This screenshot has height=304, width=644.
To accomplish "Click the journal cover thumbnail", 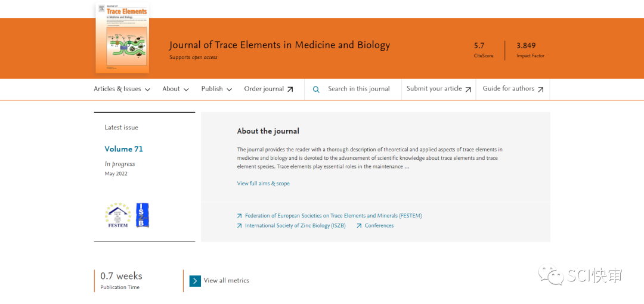I will click(122, 39).
